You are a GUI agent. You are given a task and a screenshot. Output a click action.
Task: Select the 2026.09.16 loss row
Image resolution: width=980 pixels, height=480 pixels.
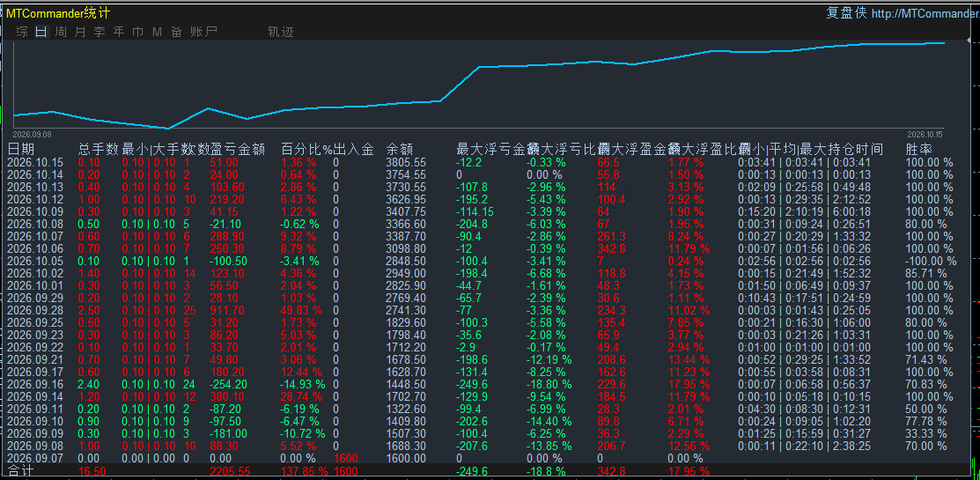click(482, 384)
